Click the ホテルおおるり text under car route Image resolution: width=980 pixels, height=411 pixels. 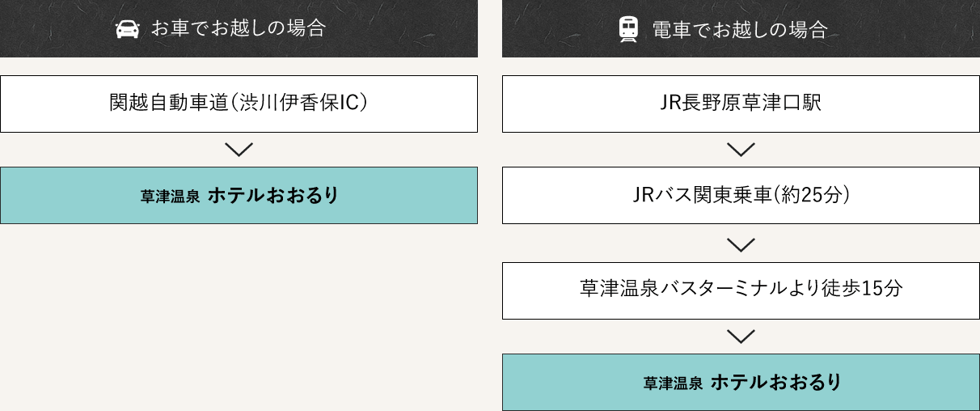tap(272, 195)
